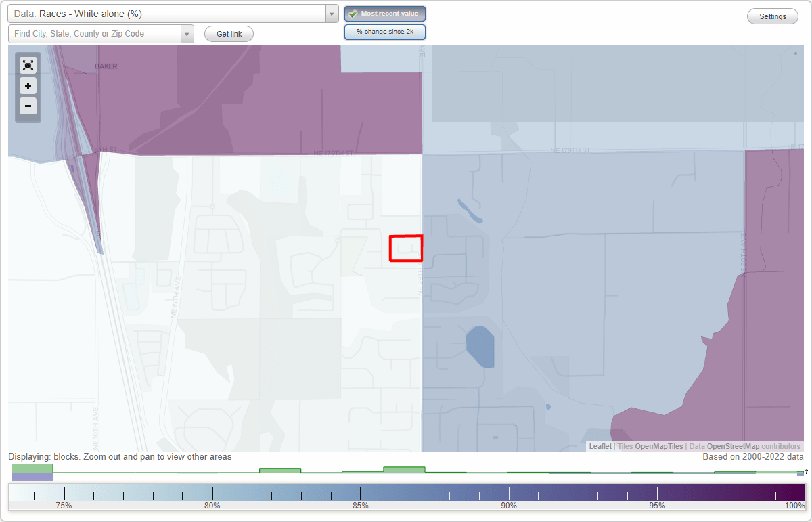The height and width of the screenshot is (522, 812).
Task: Open the OpenMapTiles attribution link
Action: pos(658,446)
